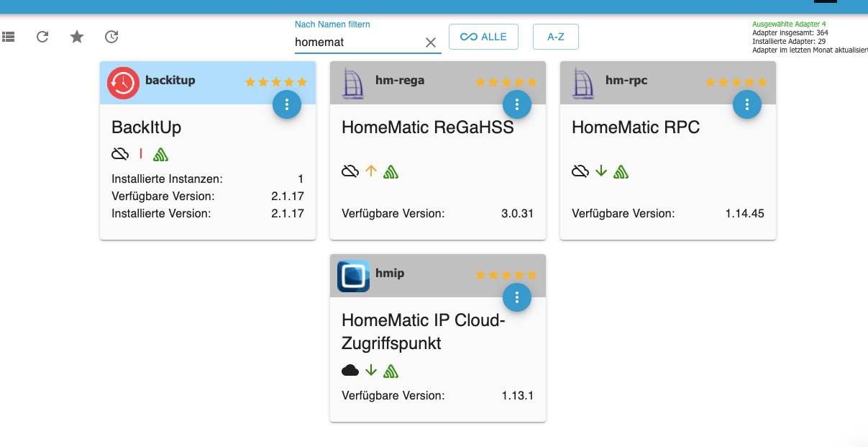
Task: Click HomeMatic ReGaHSS orange up arrow icon
Action: point(371,171)
